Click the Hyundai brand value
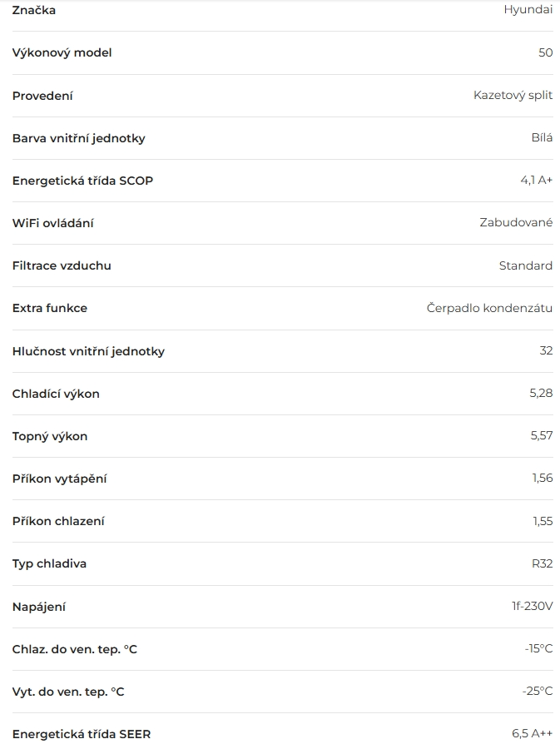The height and width of the screenshot is (744, 560). pyautogui.click(x=528, y=10)
